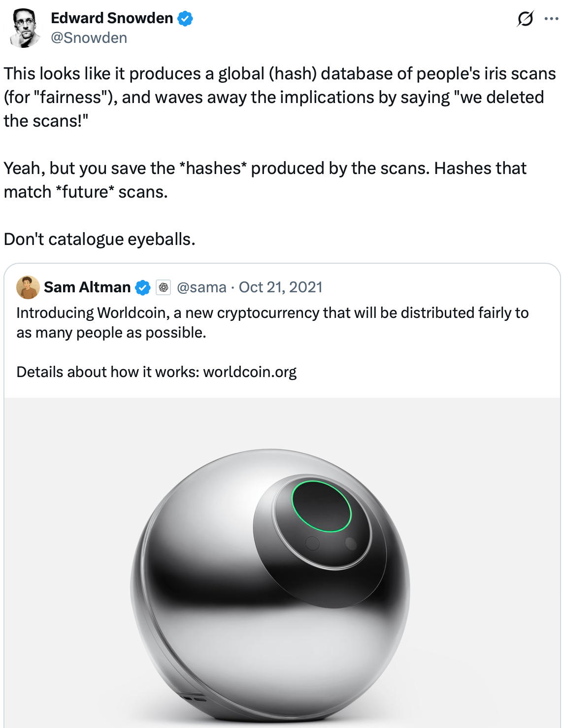This screenshot has width=563, height=728.
Task: Click Sam Altman's small avatar
Action: coord(28,287)
